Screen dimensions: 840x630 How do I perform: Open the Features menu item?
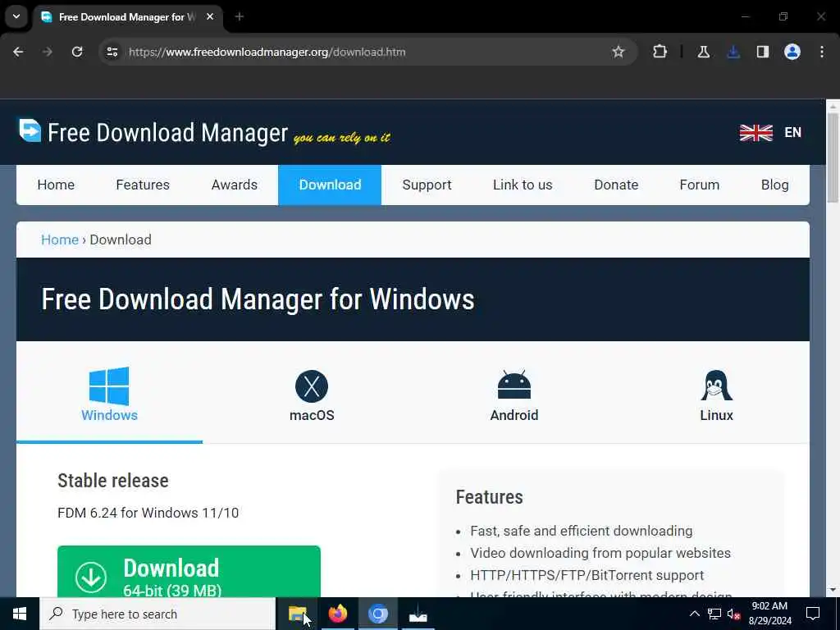143,185
